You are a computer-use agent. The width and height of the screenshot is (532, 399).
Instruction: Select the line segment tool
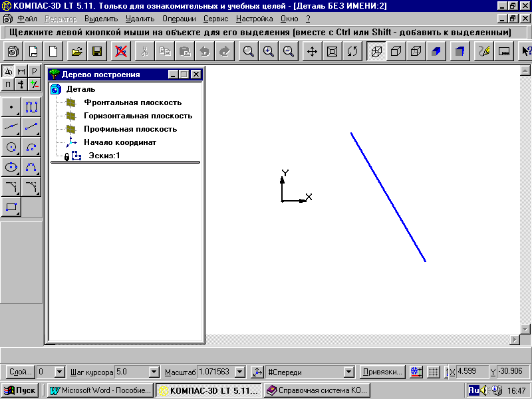[x=31, y=127]
